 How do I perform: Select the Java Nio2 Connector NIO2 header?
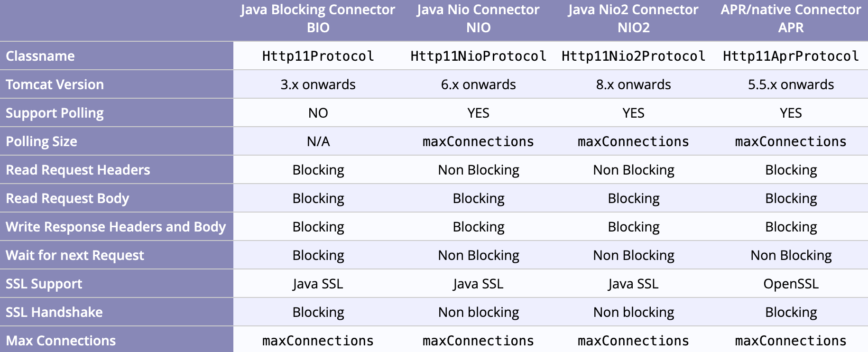tap(633, 19)
